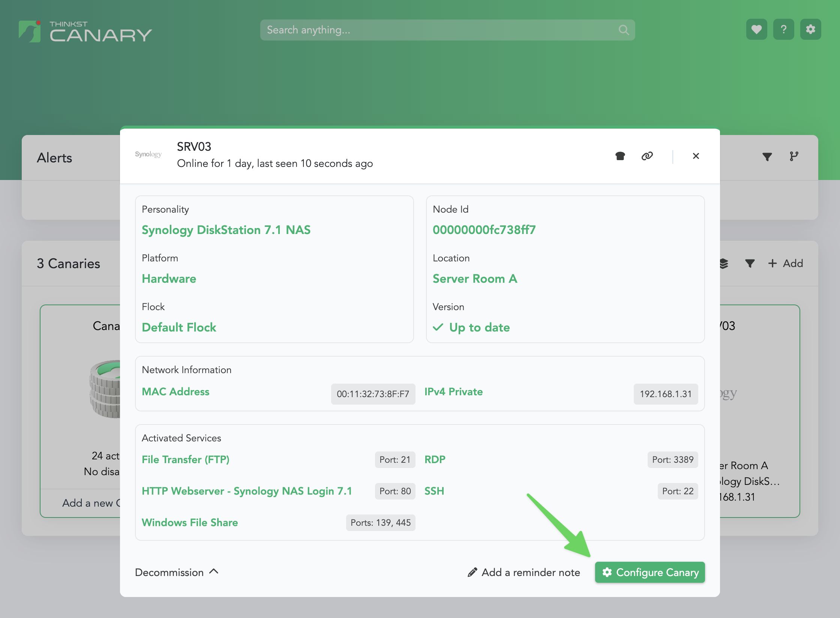The height and width of the screenshot is (618, 840).
Task: Click the IPv4 value 192.168.1.31
Action: 666,394
